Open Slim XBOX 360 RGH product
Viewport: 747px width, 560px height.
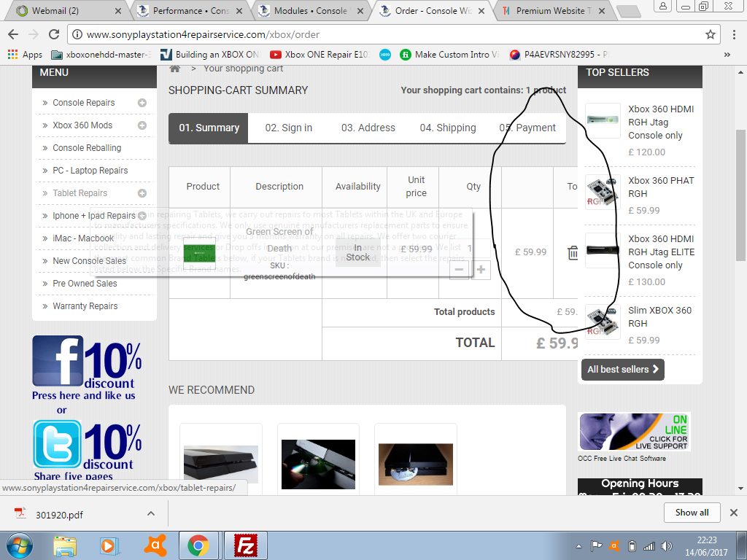(x=659, y=316)
